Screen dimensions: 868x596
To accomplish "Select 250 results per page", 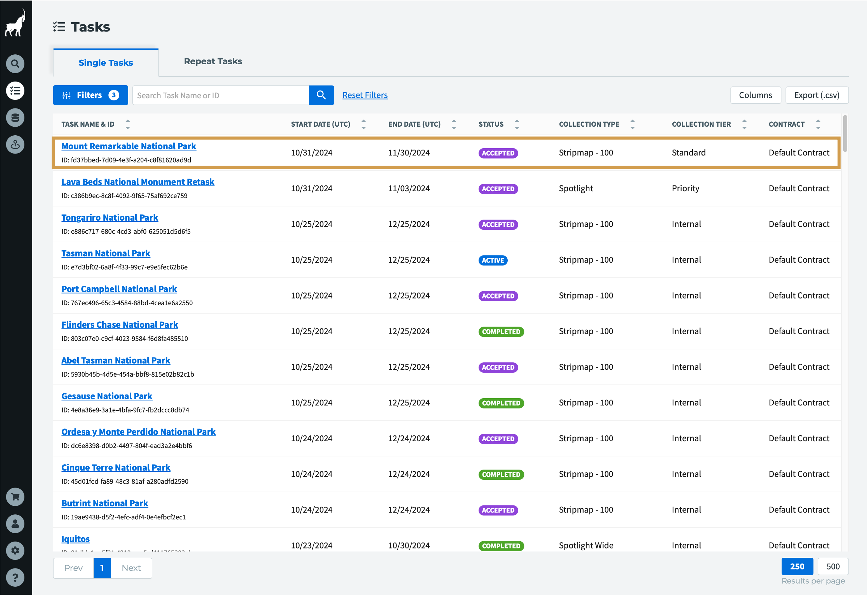I will point(797,567).
